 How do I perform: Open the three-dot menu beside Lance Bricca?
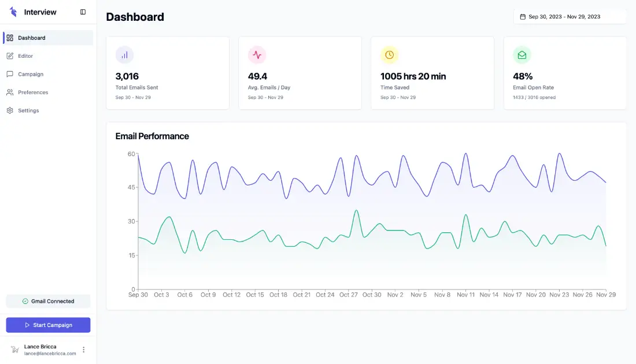pyautogui.click(x=84, y=350)
